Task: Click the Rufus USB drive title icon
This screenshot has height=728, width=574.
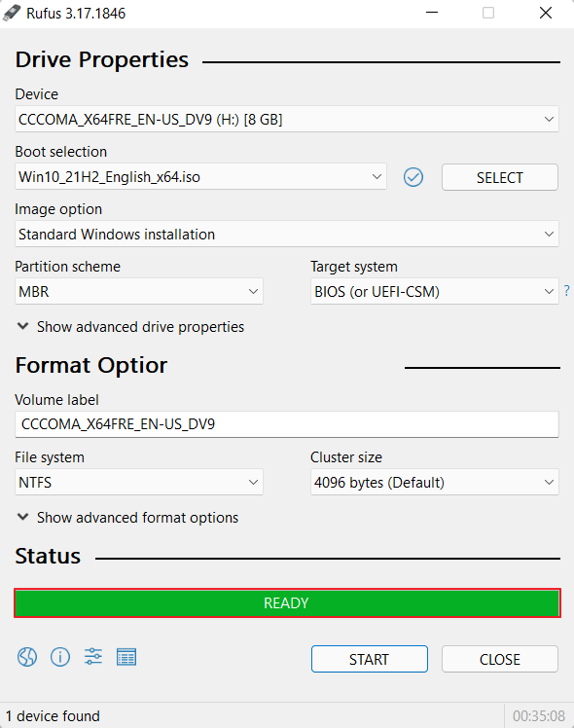Action: click(x=12, y=13)
